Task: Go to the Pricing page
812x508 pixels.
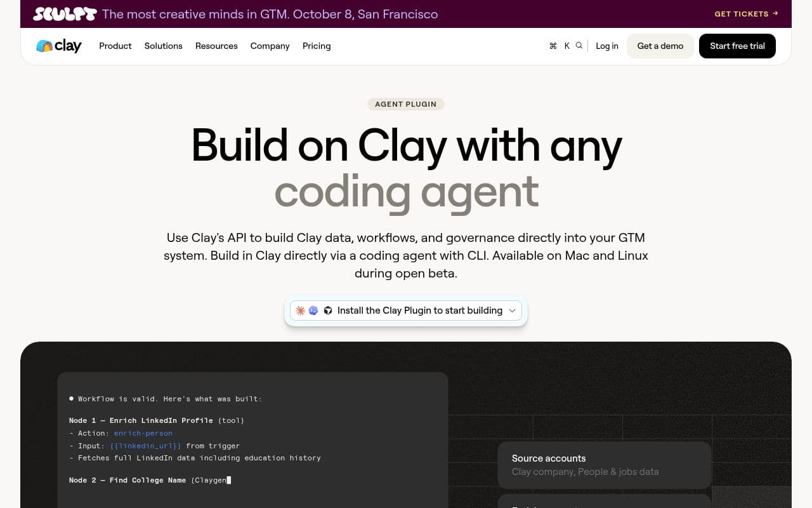Action: pos(317,46)
